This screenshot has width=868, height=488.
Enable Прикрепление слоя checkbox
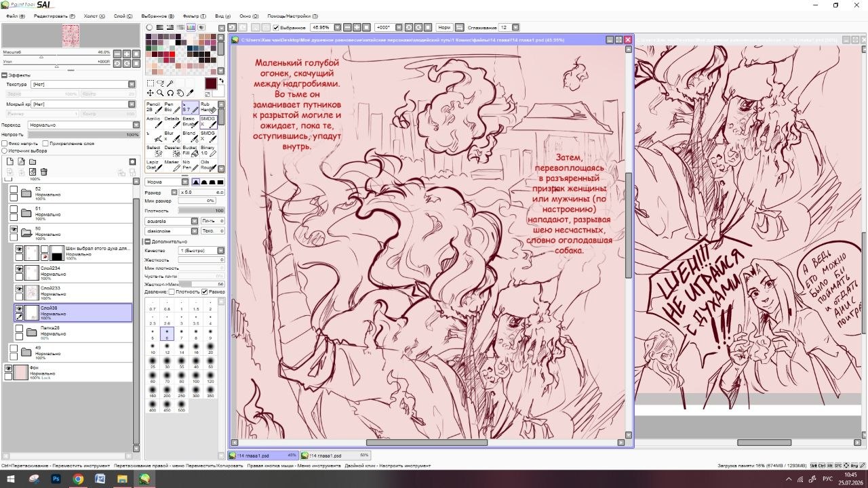coord(45,144)
